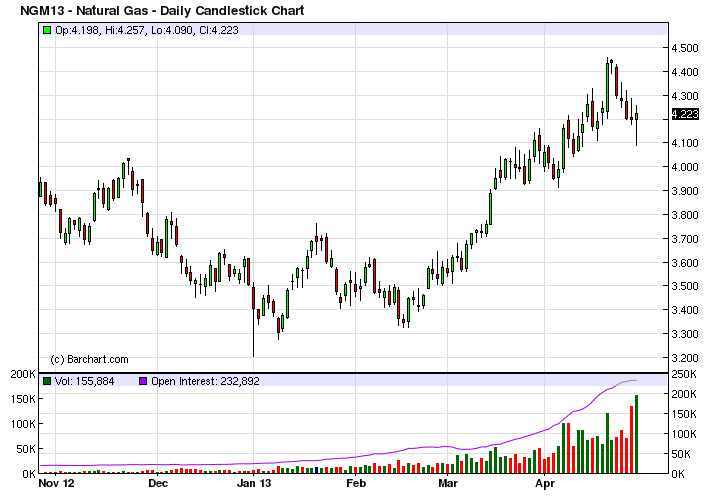726x502 pixels.
Task: Click the 3.900 price axis label
Action: coord(685,191)
